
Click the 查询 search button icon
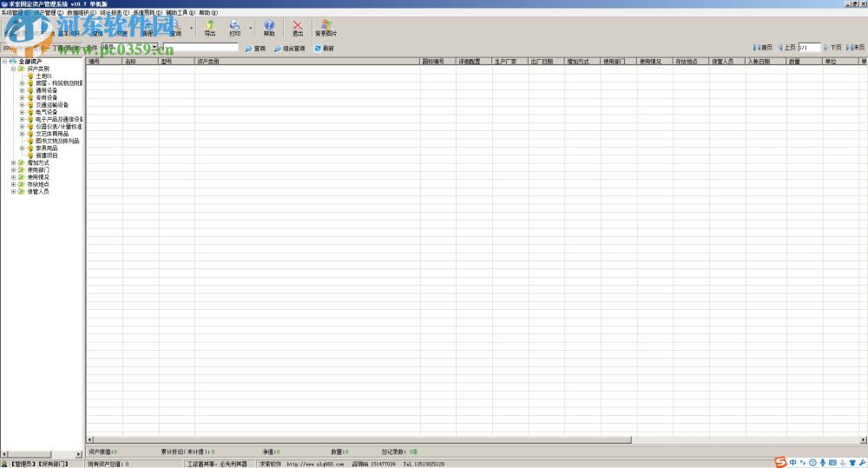pos(255,49)
